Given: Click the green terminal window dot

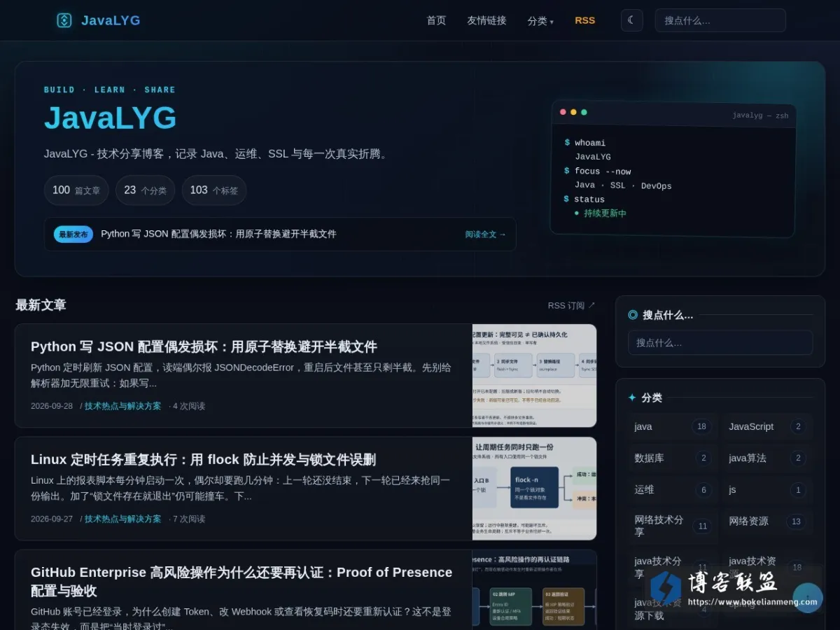Looking at the screenshot, I should [584, 112].
